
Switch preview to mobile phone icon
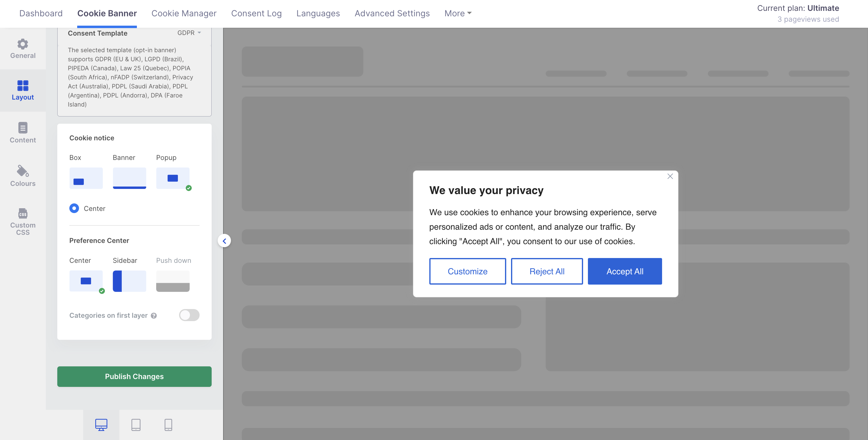point(168,425)
